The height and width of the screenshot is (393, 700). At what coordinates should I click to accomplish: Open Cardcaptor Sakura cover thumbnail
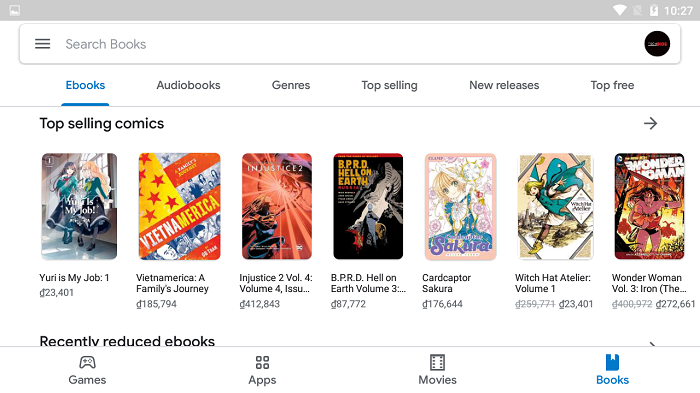coord(460,206)
